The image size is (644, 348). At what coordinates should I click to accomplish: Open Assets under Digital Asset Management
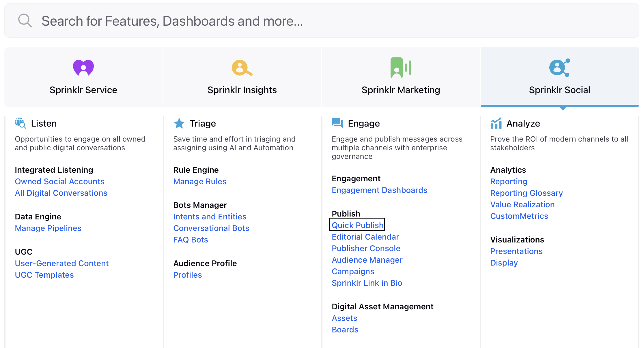(344, 318)
